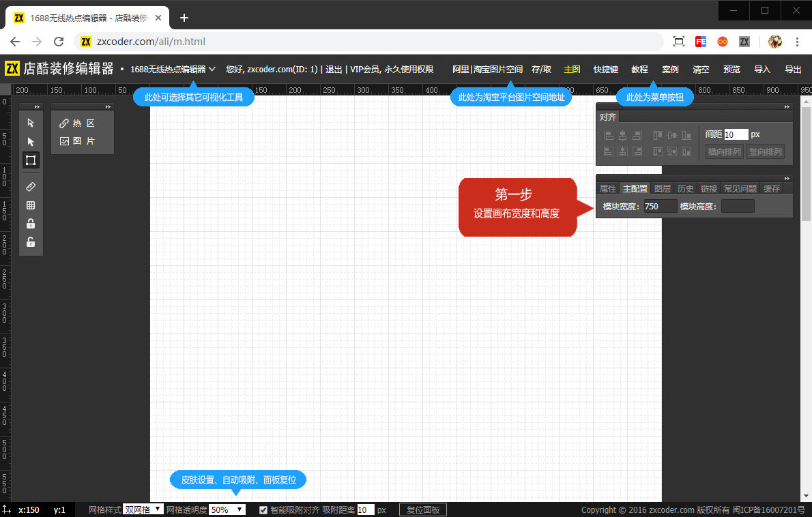Click the 退出 logout link
The width and height of the screenshot is (812, 517).
[x=334, y=70]
